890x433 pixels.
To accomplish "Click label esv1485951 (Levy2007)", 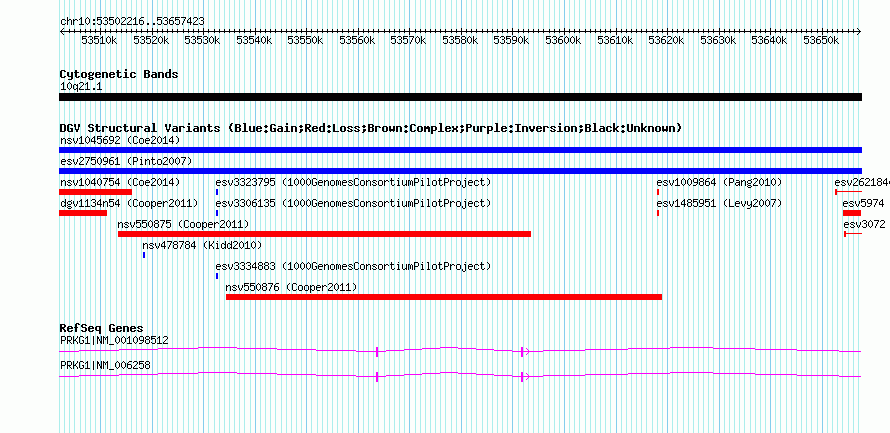I will coord(719,203).
